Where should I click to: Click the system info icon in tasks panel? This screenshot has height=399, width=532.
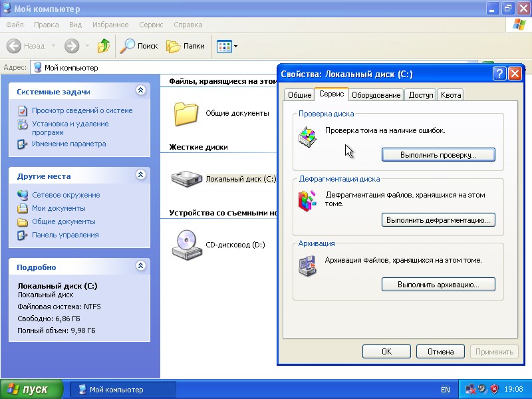(x=23, y=110)
